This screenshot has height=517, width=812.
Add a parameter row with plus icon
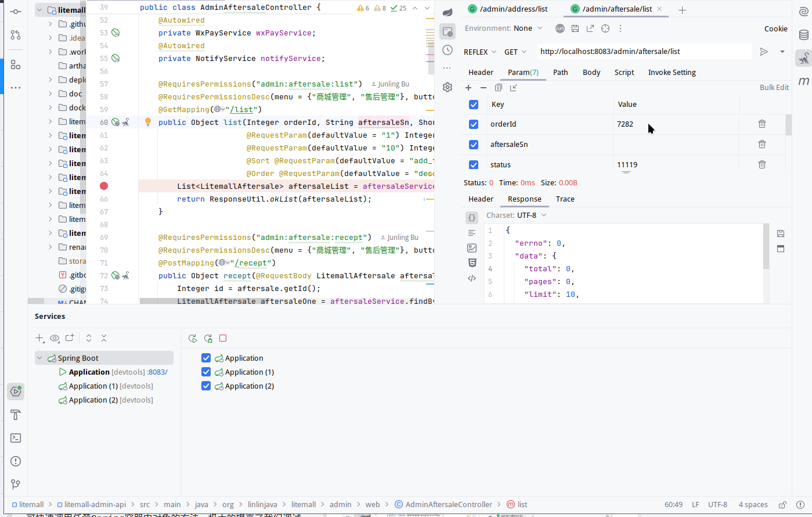pos(468,88)
